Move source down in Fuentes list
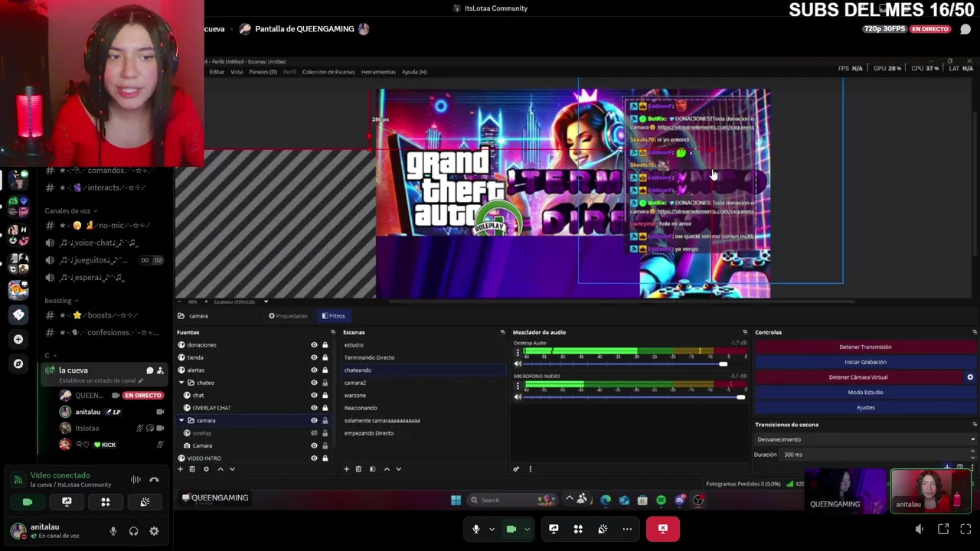This screenshot has height=551, width=980. [x=232, y=469]
